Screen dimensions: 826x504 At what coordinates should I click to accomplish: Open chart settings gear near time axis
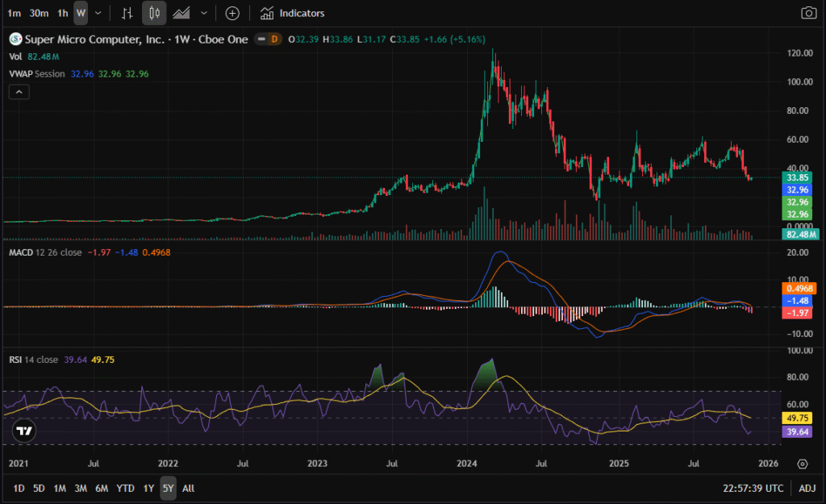coord(802,464)
